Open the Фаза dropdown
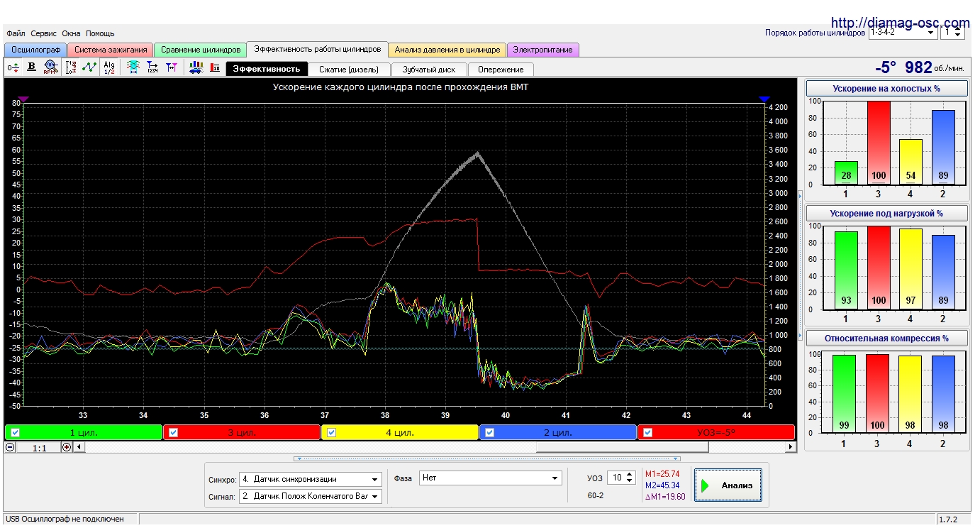The width and height of the screenshot is (980, 528). tap(491, 478)
